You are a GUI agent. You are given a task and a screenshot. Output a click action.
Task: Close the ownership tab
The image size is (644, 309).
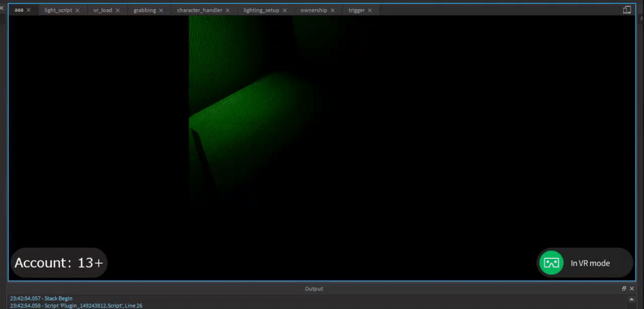point(332,10)
